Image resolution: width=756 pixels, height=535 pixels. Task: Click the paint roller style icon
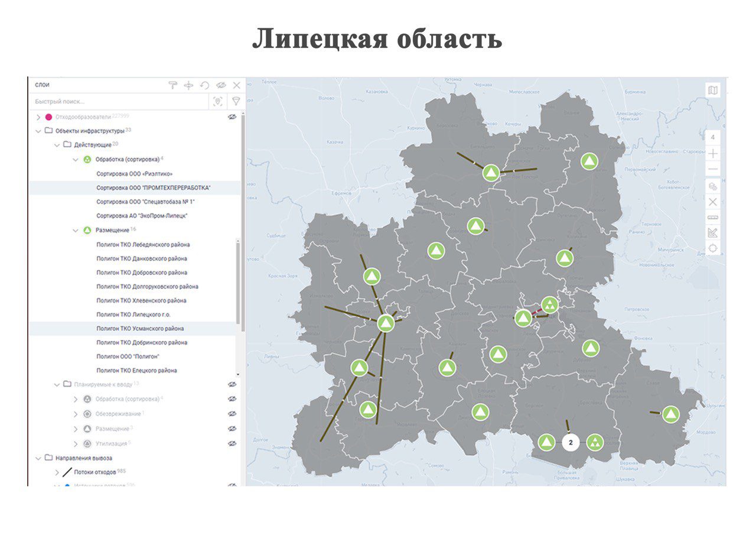(172, 85)
